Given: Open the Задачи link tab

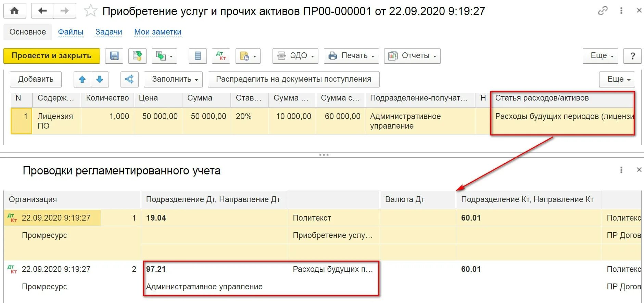Looking at the screenshot, I should tap(109, 32).
